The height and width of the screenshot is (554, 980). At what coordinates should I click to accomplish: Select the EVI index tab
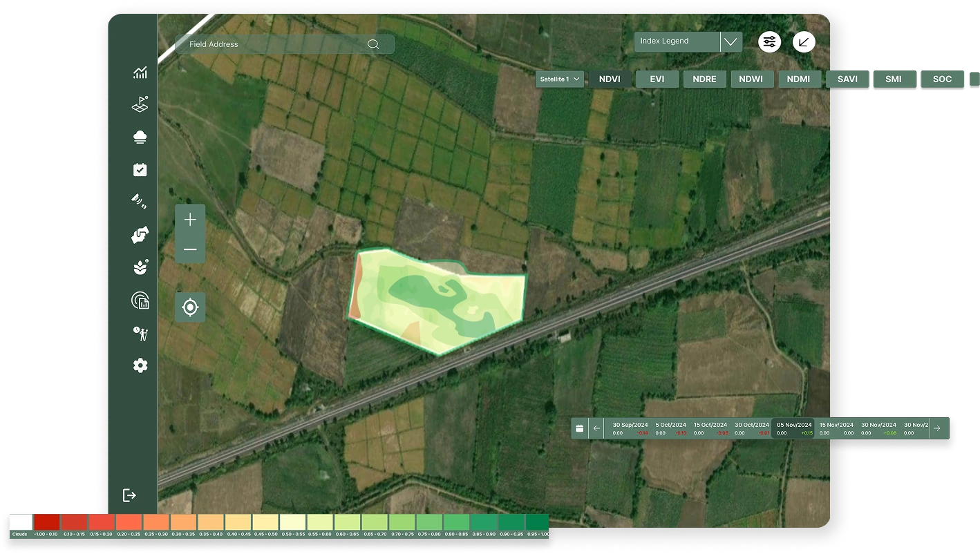click(657, 79)
